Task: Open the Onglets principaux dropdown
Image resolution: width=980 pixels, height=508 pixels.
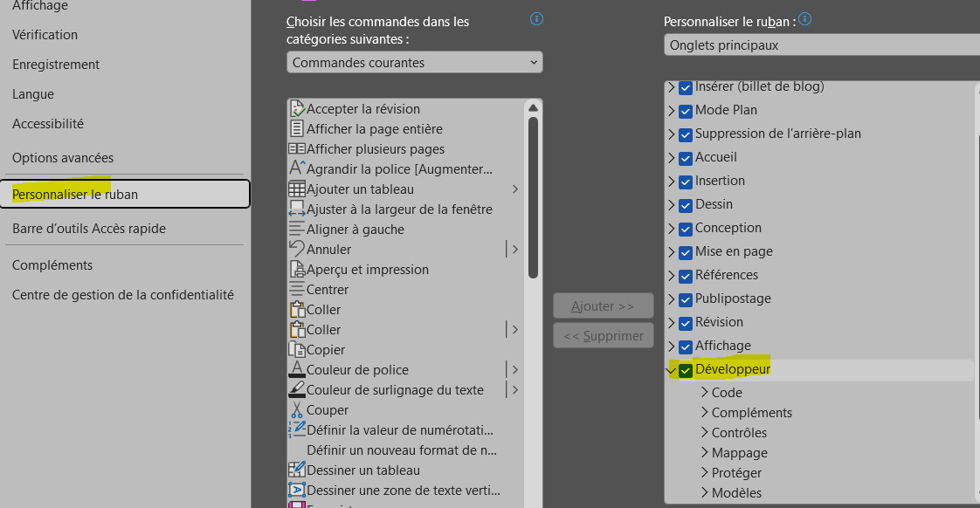Action: point(822,45)
